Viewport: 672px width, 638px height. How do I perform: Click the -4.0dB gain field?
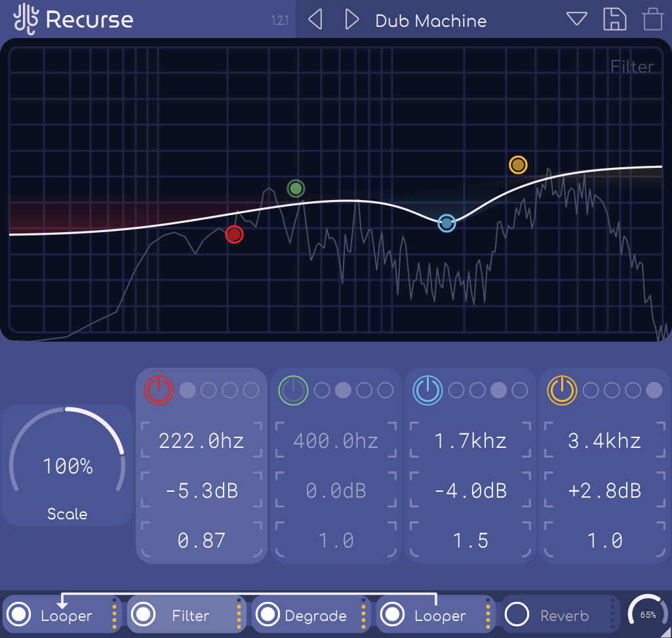click(x=470, y=490)
